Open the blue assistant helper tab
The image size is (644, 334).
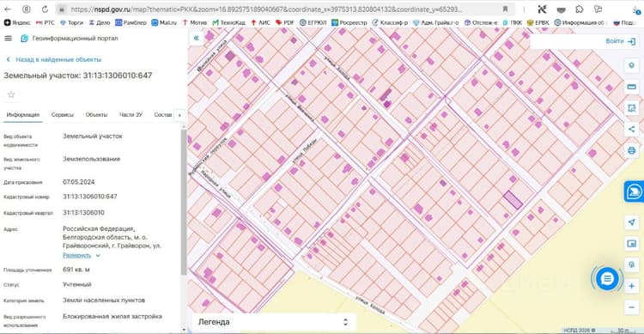(635, 191)
